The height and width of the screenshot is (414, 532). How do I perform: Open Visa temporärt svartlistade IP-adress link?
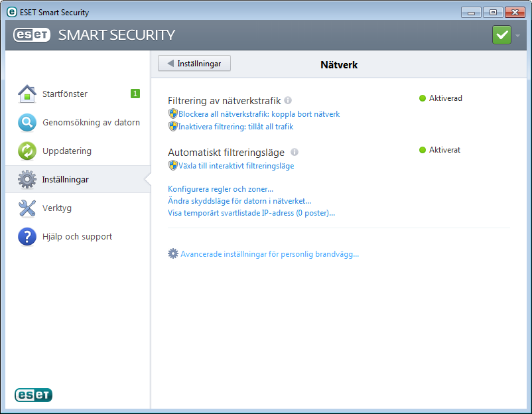(251, 213)
